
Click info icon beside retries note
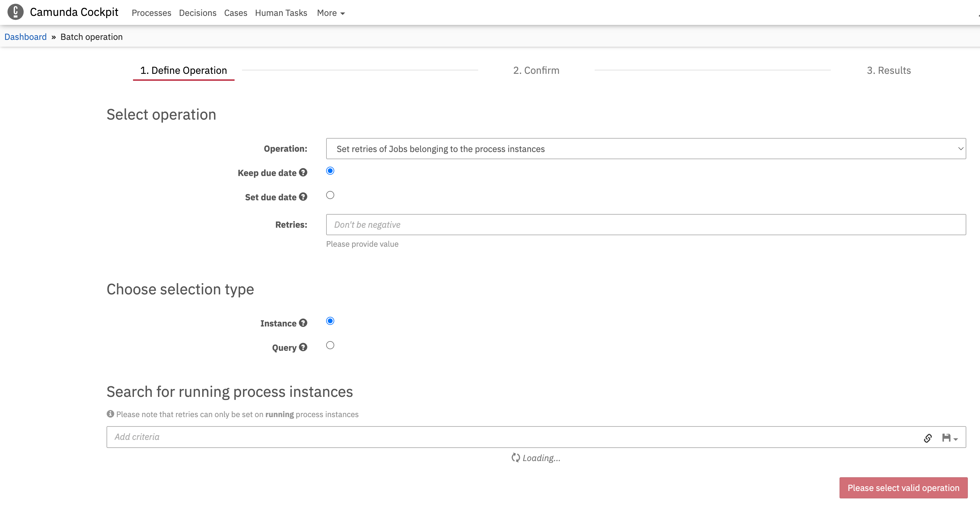(110, 414)
